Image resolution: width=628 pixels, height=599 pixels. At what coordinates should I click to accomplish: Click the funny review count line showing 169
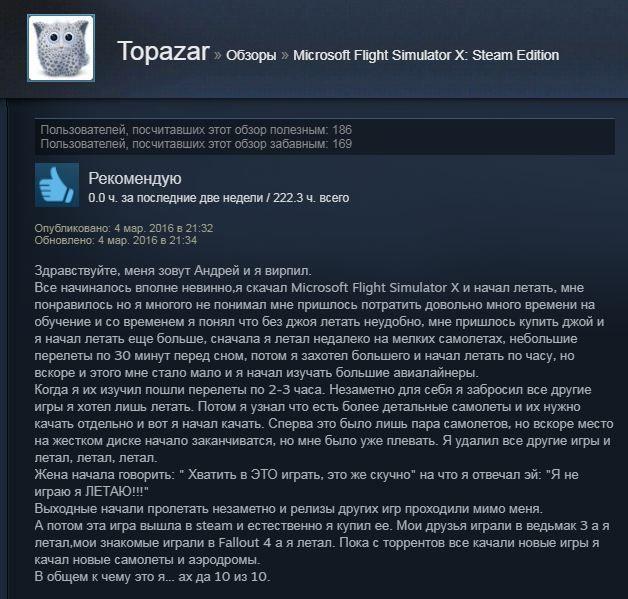click(196, 144)
